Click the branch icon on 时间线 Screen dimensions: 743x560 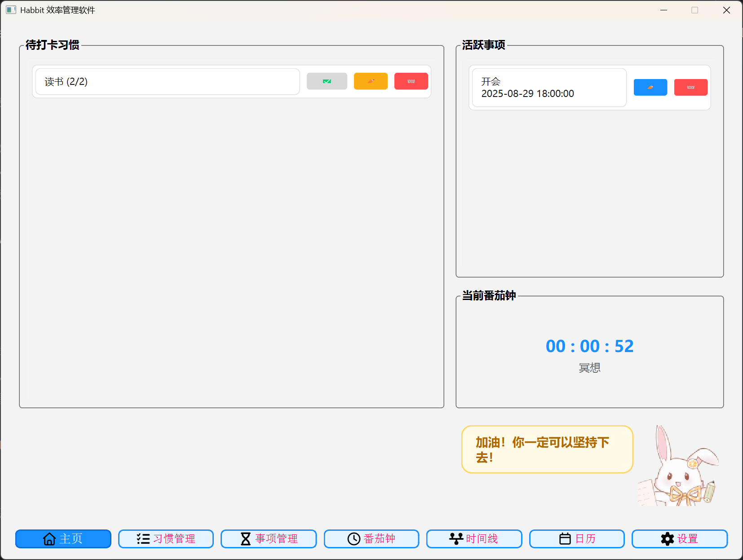point(456,538)
